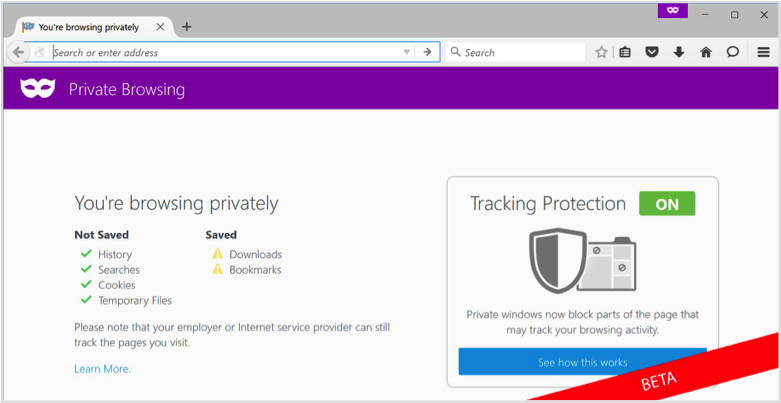This screenshot has width=781, height=403.
Task: Close the You're browsing privately tab
Action: coord(160,27)
